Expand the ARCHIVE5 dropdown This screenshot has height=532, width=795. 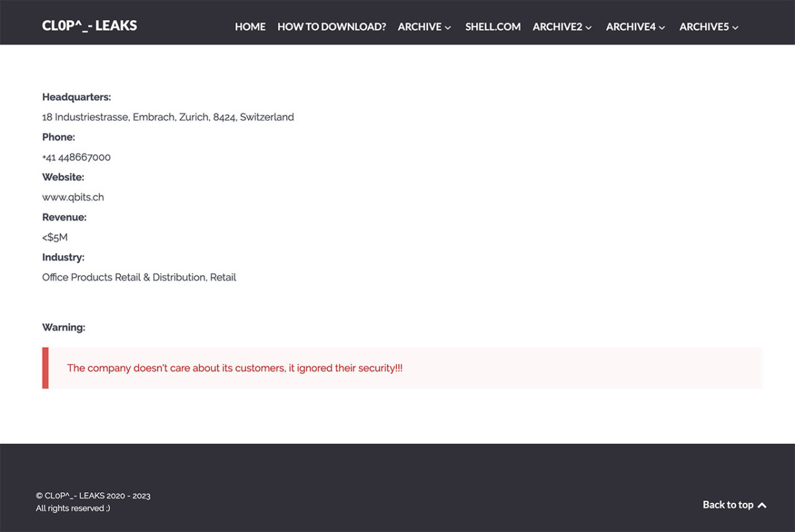704,27
